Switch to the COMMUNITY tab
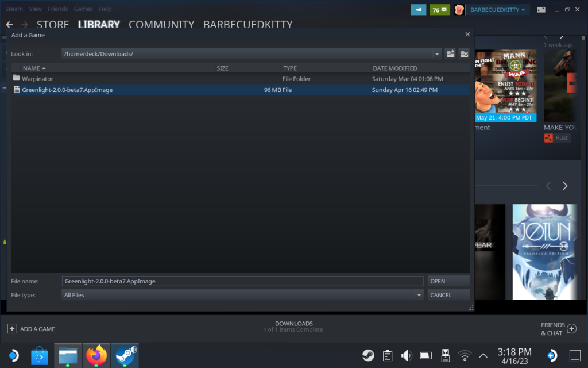 [x=161, y=24]
